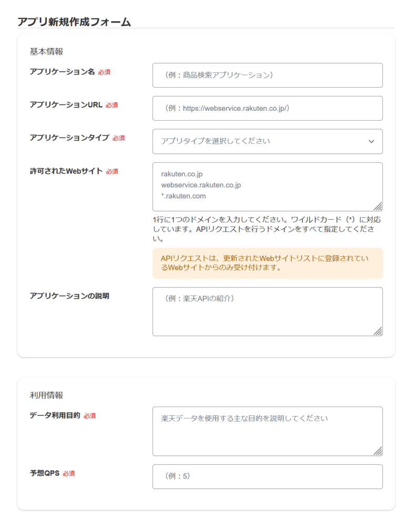Screen dimensions: 420x522
Task: Click the orange APIリクエスト notice banner
Action: pos(267,263)
